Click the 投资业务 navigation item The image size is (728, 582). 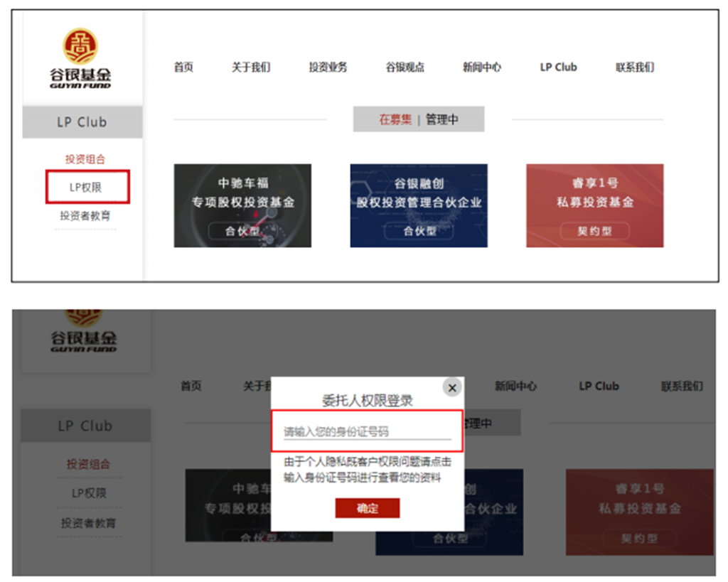point(328,68)
